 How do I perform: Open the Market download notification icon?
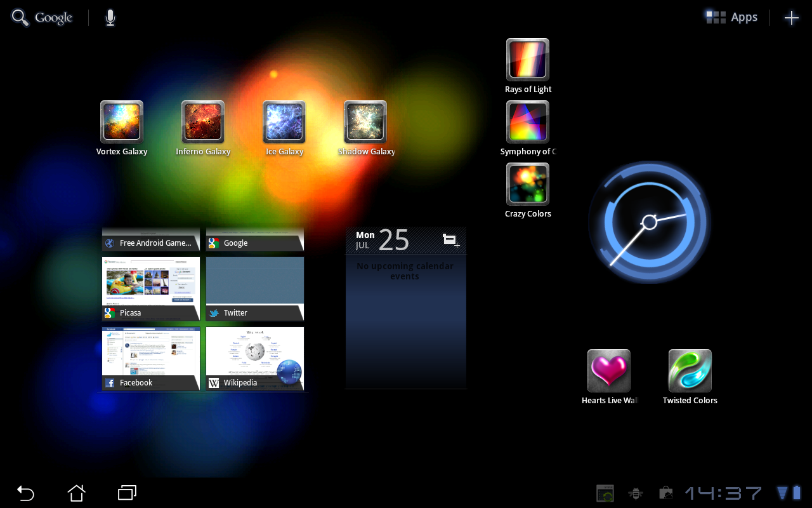(665, 493)
